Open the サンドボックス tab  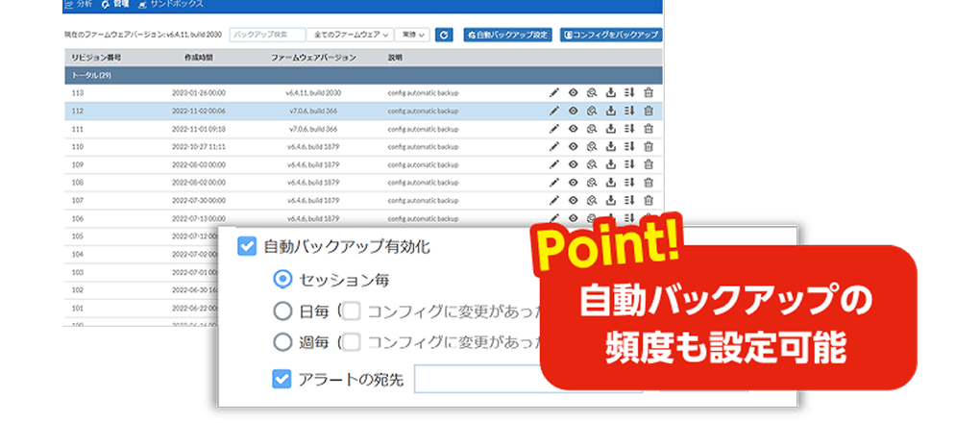click(x=170, y=4)
